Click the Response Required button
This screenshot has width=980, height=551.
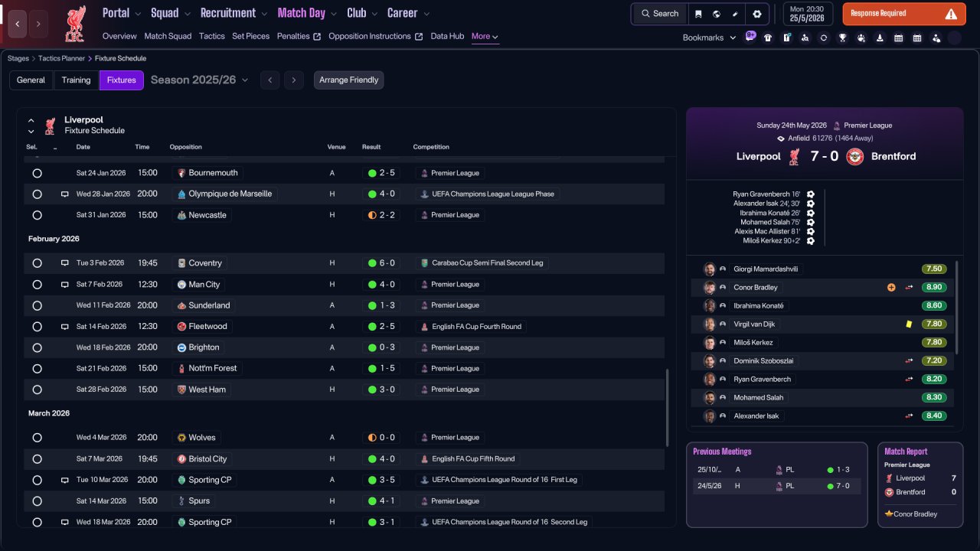pyautogui.click(x=904, y=14)
